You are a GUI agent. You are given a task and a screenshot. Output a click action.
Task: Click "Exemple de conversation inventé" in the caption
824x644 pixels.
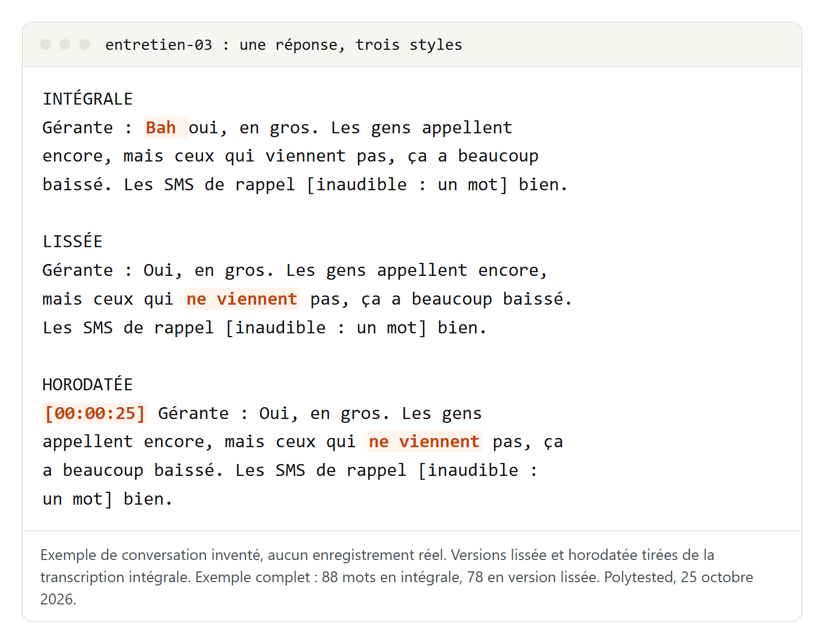(151, 555)
